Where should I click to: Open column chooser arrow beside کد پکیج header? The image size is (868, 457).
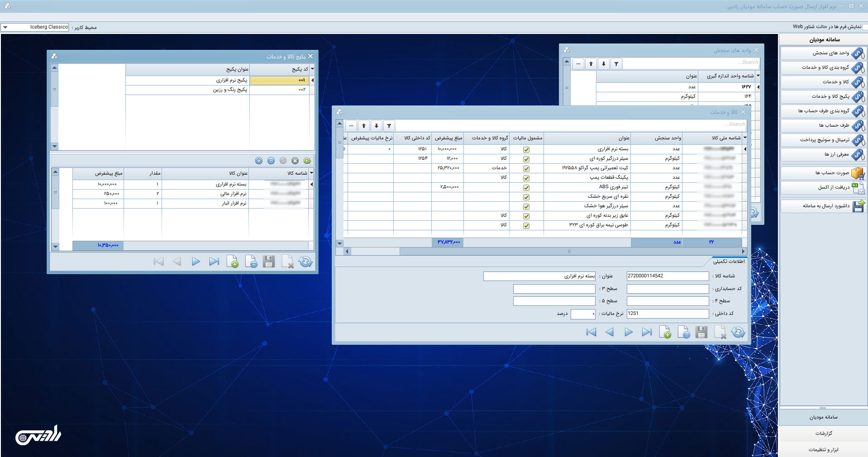pos(312,69)
